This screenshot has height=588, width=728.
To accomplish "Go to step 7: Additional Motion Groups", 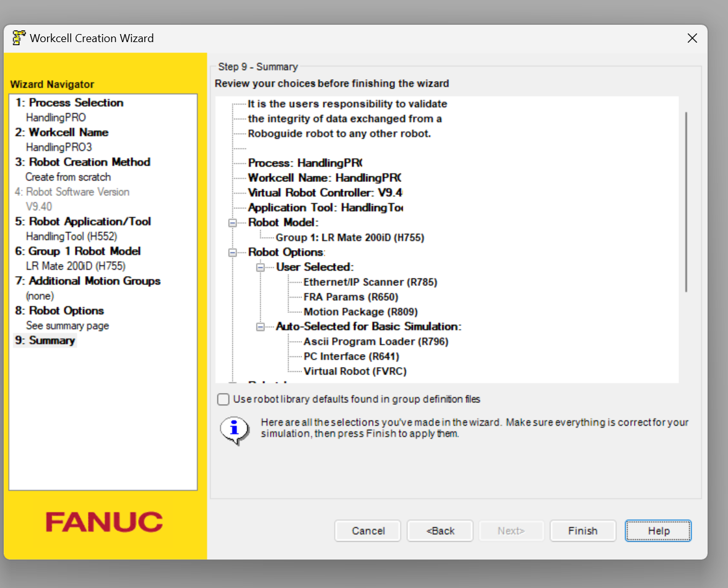I will pyautogui.click(x=88, y=281).
